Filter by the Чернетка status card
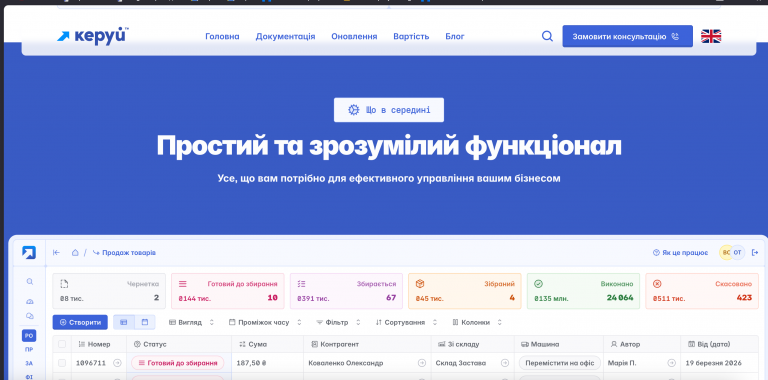Image resolution: width=768 pixels, height=380 pixels. (109, 291)
